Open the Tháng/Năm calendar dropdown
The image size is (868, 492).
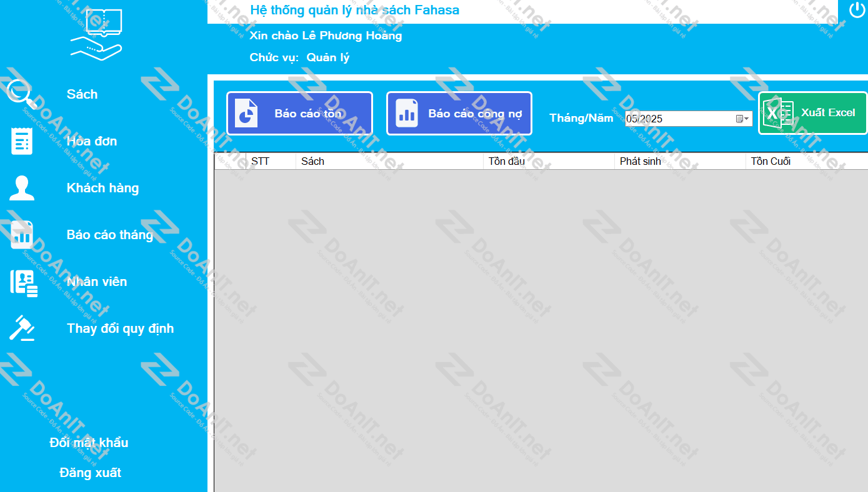click(742, 119)
